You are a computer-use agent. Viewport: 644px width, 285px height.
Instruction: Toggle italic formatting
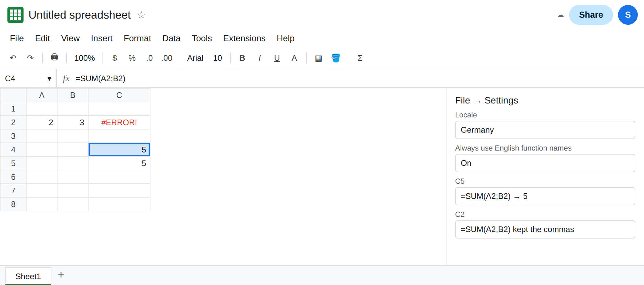[260, 58]
